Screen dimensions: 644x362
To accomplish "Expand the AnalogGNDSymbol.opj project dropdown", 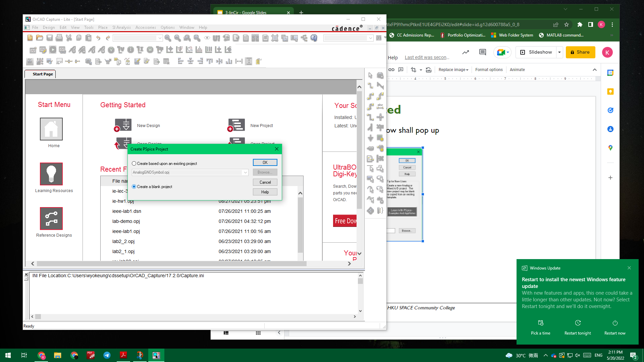I will [245, 172].
